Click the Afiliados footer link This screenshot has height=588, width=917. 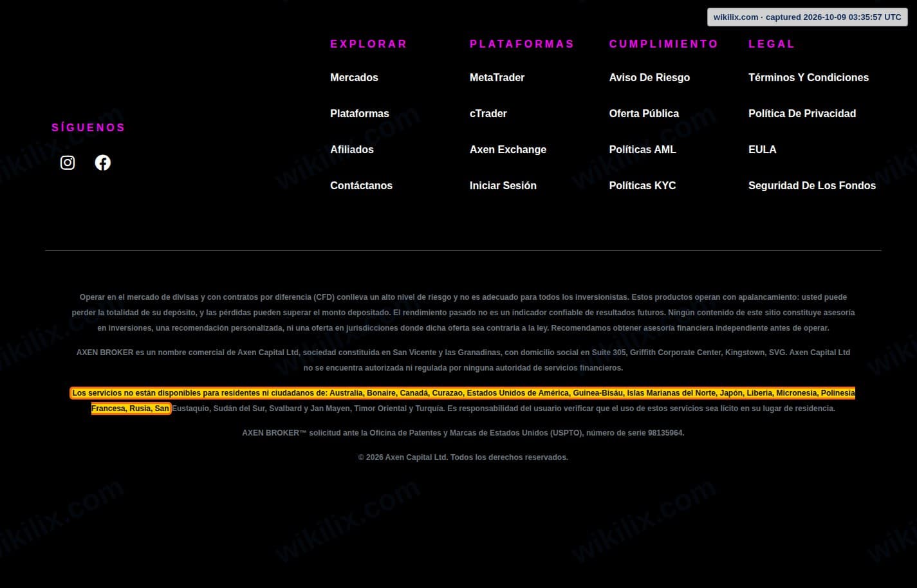[x=352, y=149]
